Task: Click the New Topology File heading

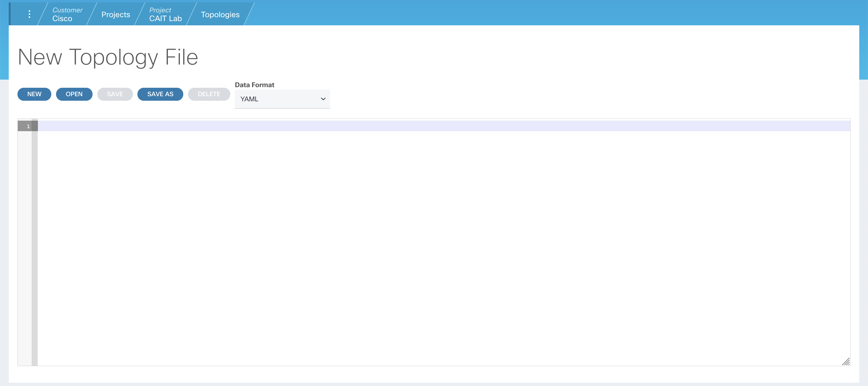Action: click(108, 57)
